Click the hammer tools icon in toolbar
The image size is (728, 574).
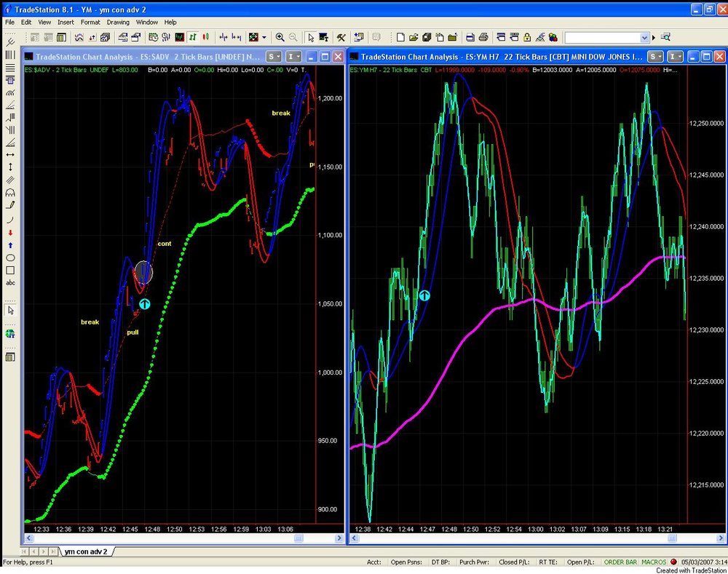341,37
